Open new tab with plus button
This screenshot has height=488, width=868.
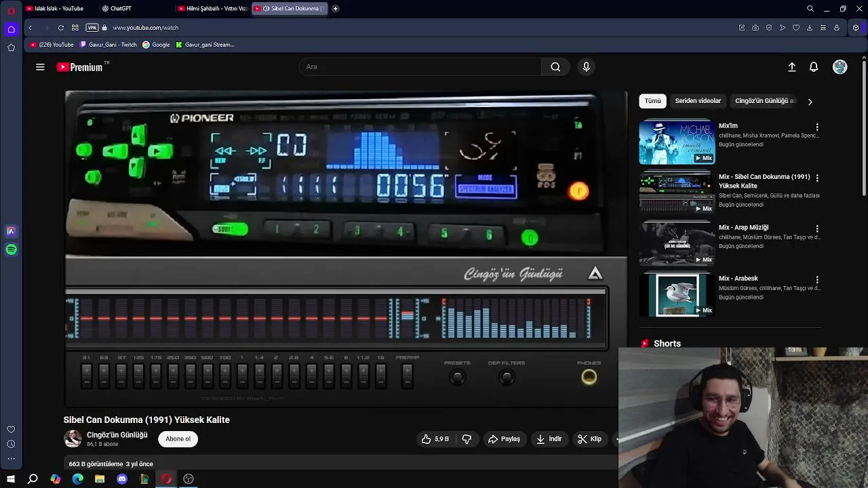(x=335, y=9)
